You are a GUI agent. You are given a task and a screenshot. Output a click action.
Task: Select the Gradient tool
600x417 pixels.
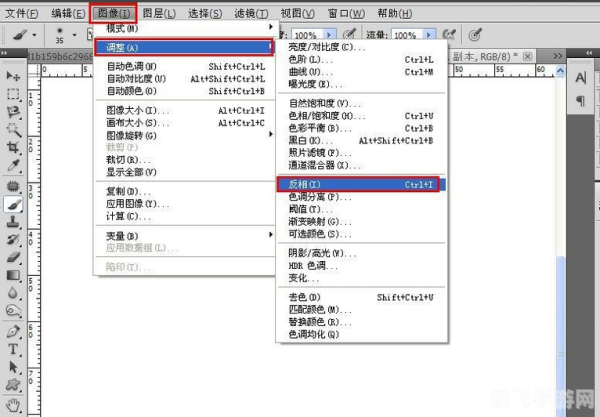[x=13, y=275]
